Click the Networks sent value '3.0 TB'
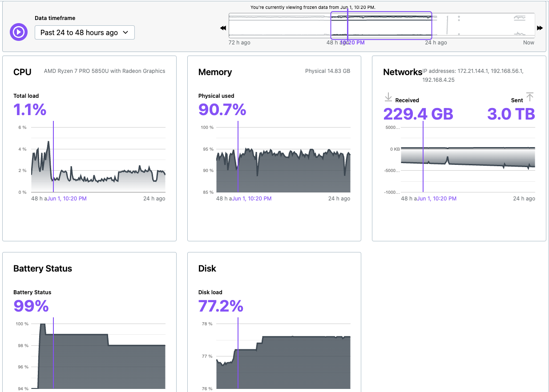The width and height of the screenshot is (549, 392). pos(512,114)
